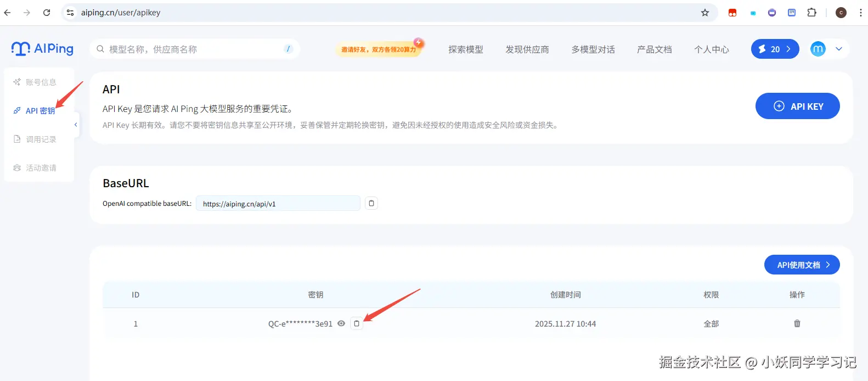Open 个人中心 in top navigation
Viewport: 868px width, 381px height.
712,49
